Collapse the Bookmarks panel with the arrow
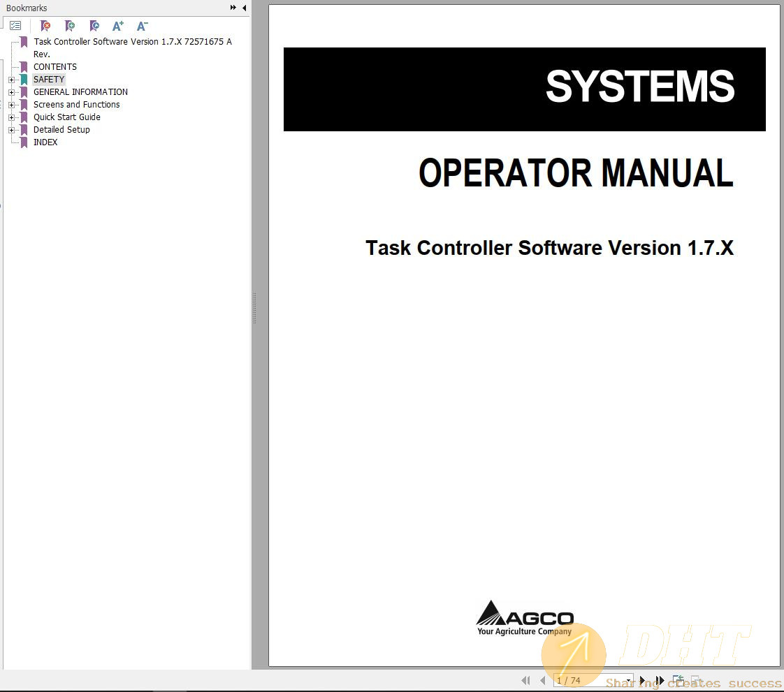Screen dimensions: 784x692 click(x=232, y=7)
